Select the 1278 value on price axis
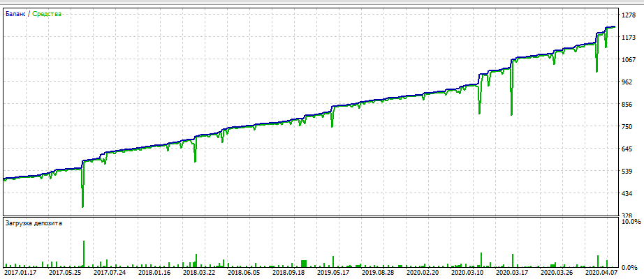The image size is (644, 279). [x=629, y=15]
